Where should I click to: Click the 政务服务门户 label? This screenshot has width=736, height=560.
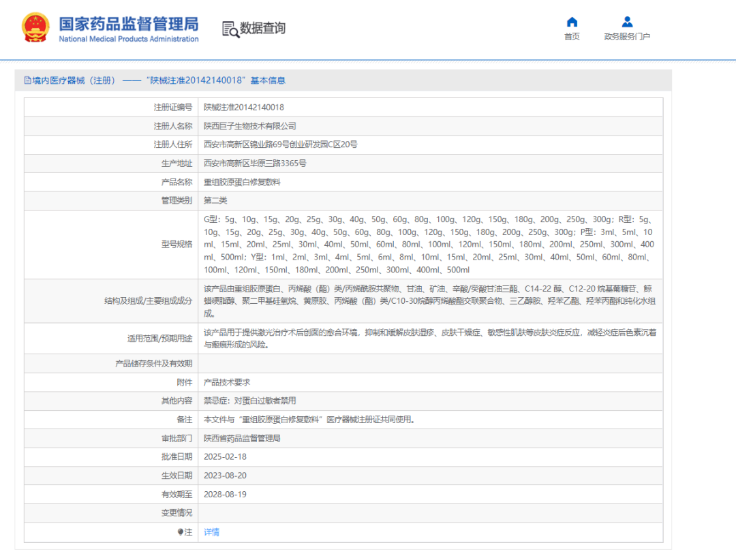(x=627, y=37)
